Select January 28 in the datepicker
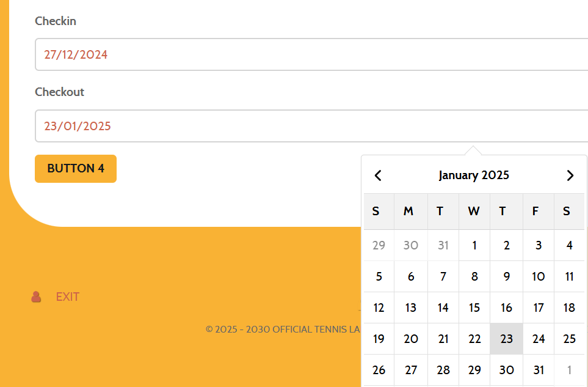 click(443, 370)
